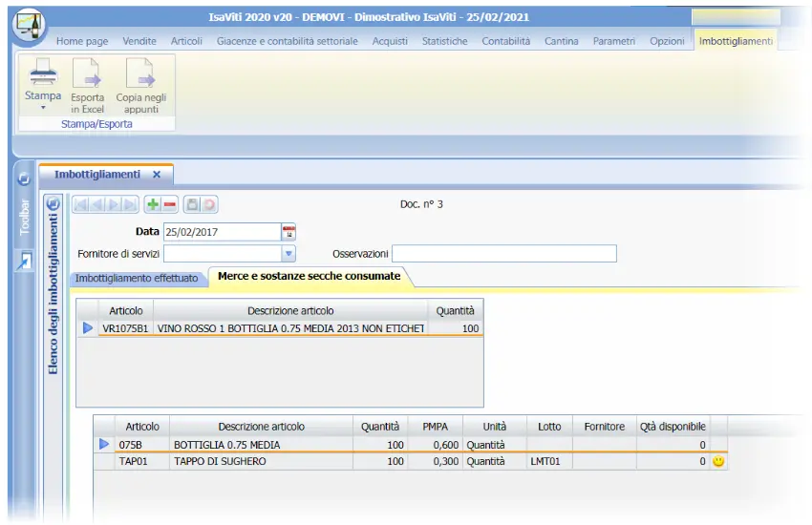This screenshot has height=525, width=812.
Task: Select the Imbottigliamenti ribbon tab
Action: (x=736, y=41)
